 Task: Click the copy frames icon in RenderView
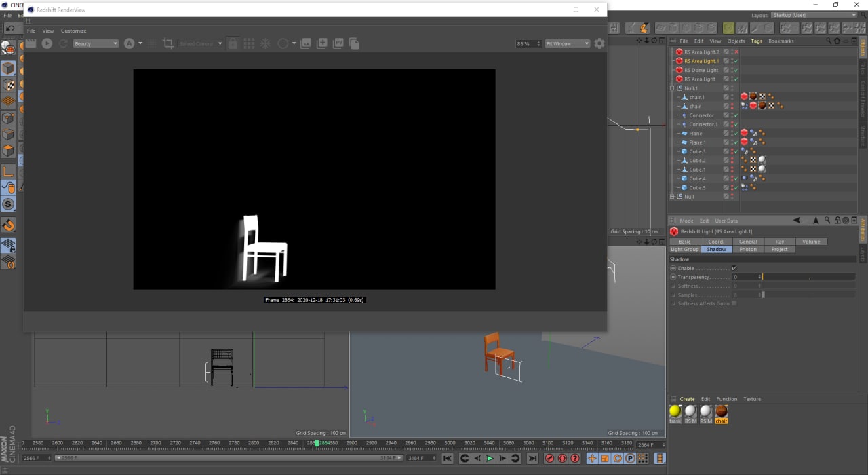click(354, 43)
